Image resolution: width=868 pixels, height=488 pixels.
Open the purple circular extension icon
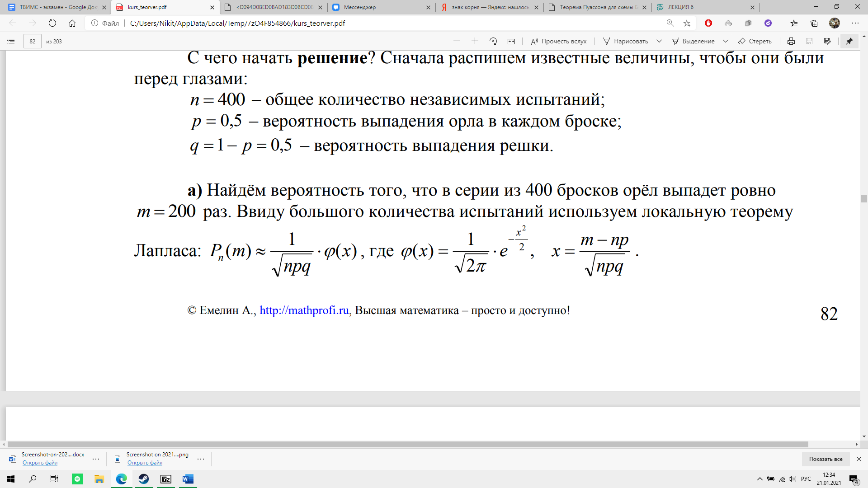768,23
